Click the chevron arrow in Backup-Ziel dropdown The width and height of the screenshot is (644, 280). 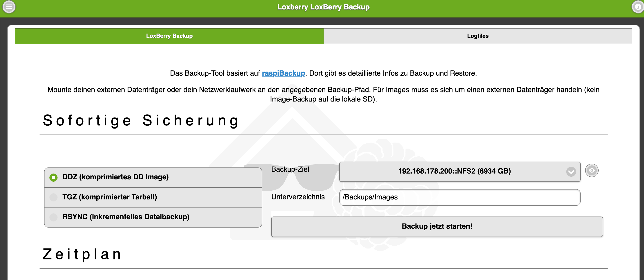pyautogui.click(x=571, y=172)
